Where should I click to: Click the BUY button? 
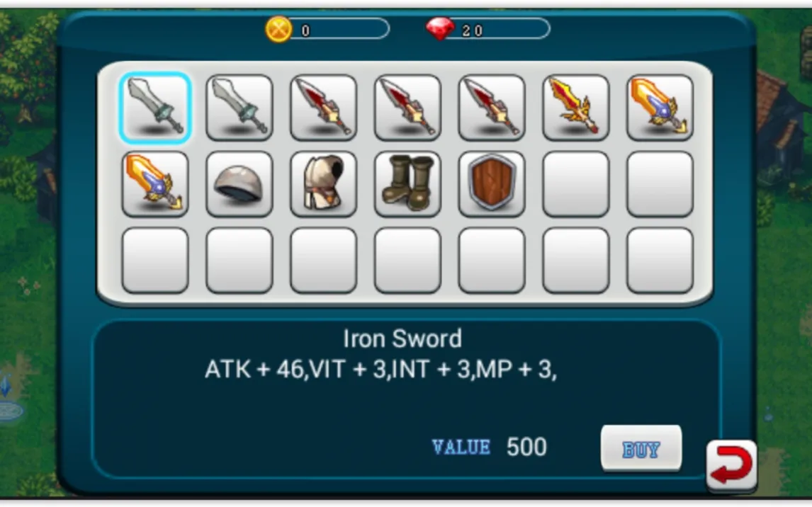coord(641,448)
